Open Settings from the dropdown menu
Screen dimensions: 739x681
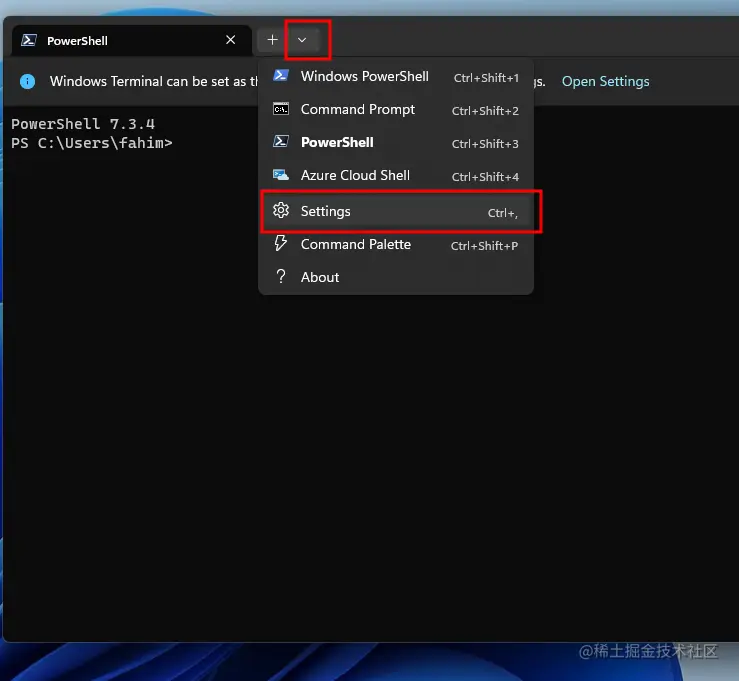396,212
